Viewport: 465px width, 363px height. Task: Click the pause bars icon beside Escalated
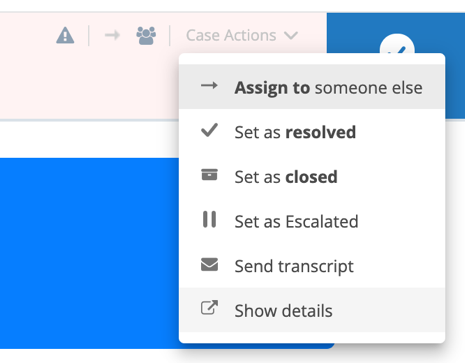(209, 219)
